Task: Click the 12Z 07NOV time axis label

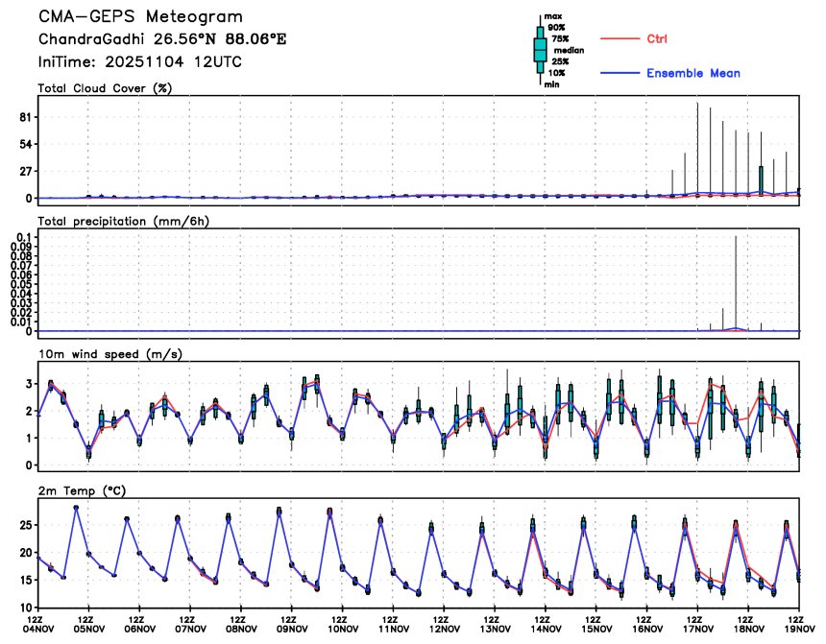Action: 189,625
